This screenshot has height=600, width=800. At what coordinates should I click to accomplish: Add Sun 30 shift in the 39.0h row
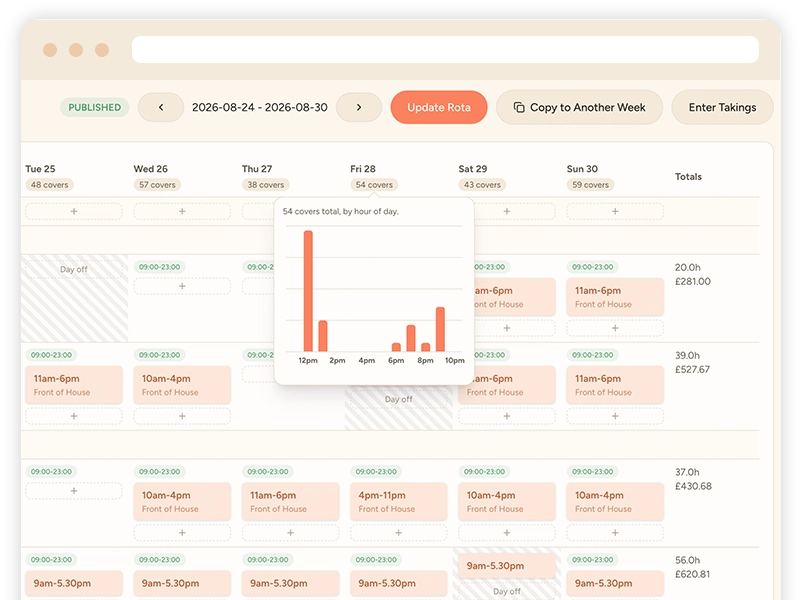[x=615, y=416]
